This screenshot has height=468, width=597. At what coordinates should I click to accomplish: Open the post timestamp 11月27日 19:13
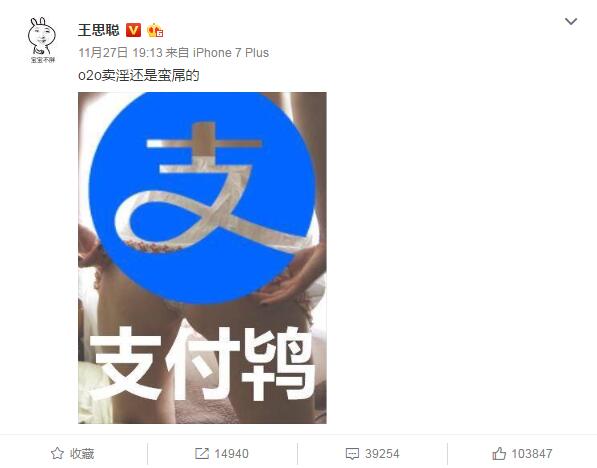pos(120,53)
